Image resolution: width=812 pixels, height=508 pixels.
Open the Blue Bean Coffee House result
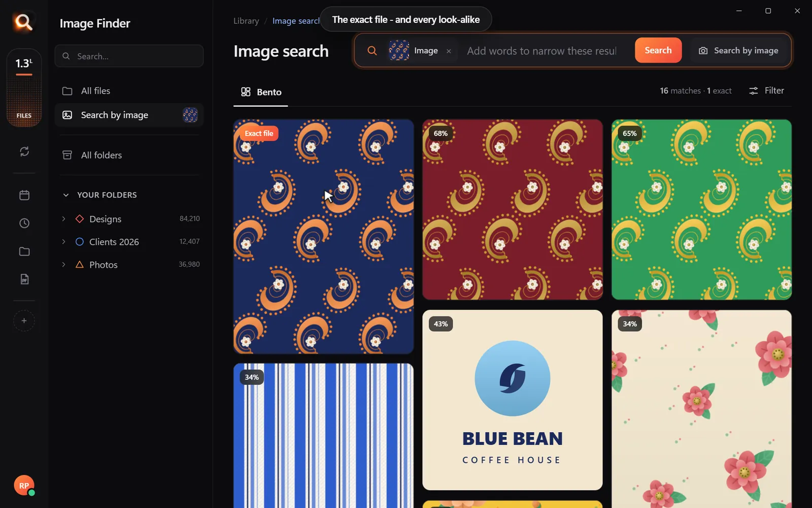tap(513, 400)
